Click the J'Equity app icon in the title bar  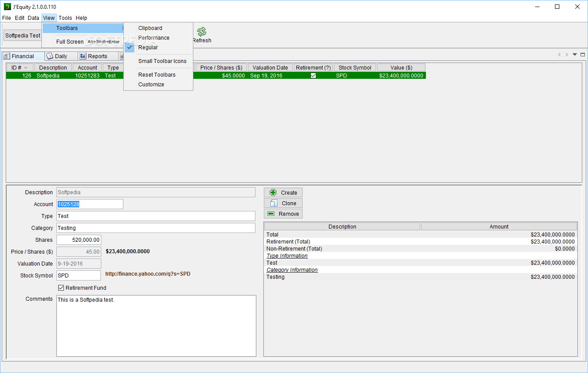[7, 7]
